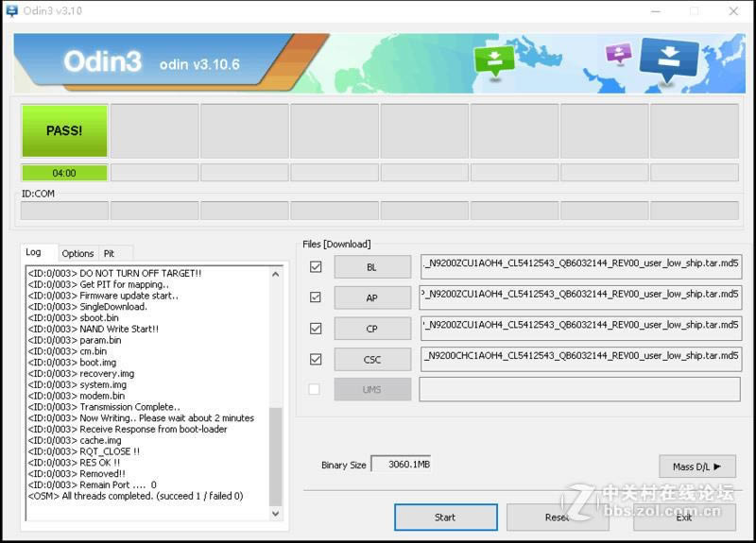The width and height of the screenshot is (756, 543).
Task: Switch to the Pit tab
Action: 109,253
